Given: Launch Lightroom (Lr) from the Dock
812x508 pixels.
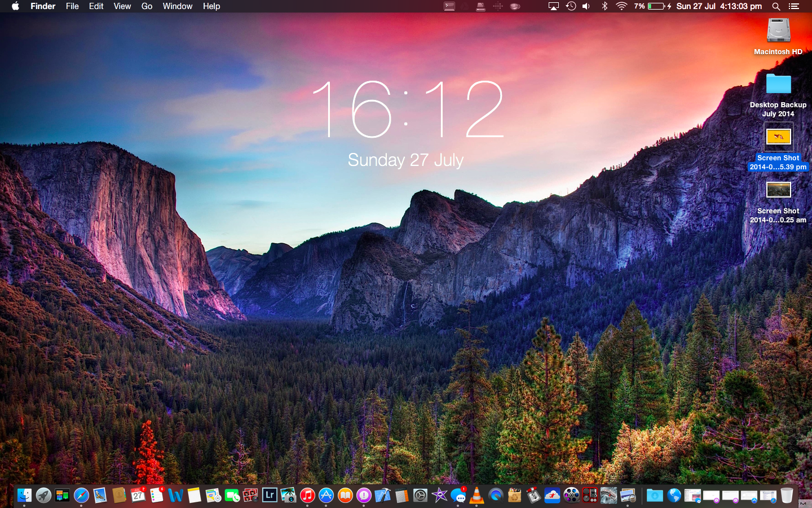Looking at the screenshot, I should [270, 496].
